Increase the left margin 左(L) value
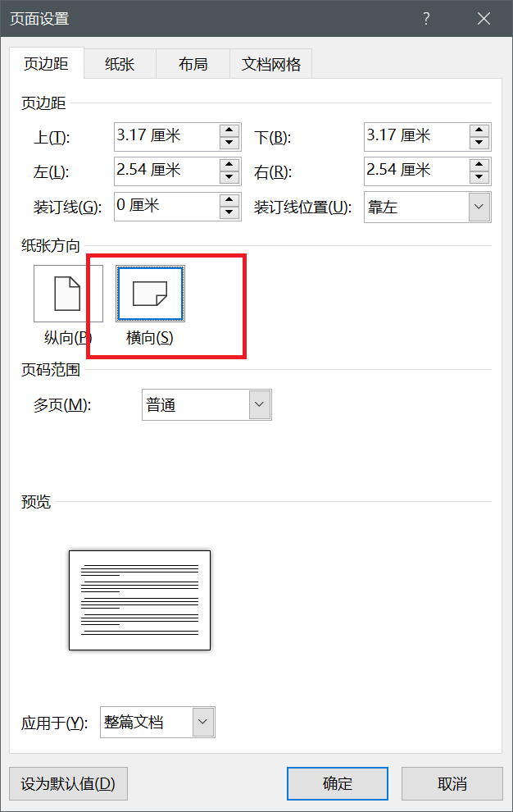Screen dimensions: 513x812 pos(229,165)
